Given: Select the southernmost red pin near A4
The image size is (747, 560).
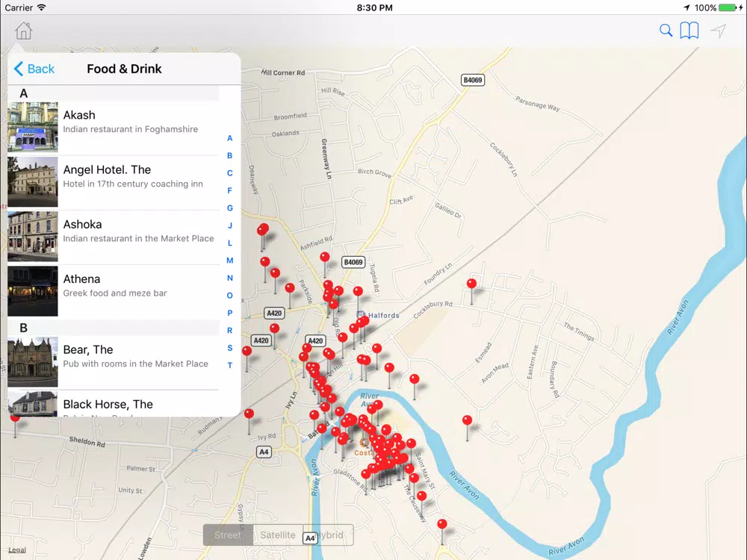Looking at the screenshot, I should click(x=442, y=524).
